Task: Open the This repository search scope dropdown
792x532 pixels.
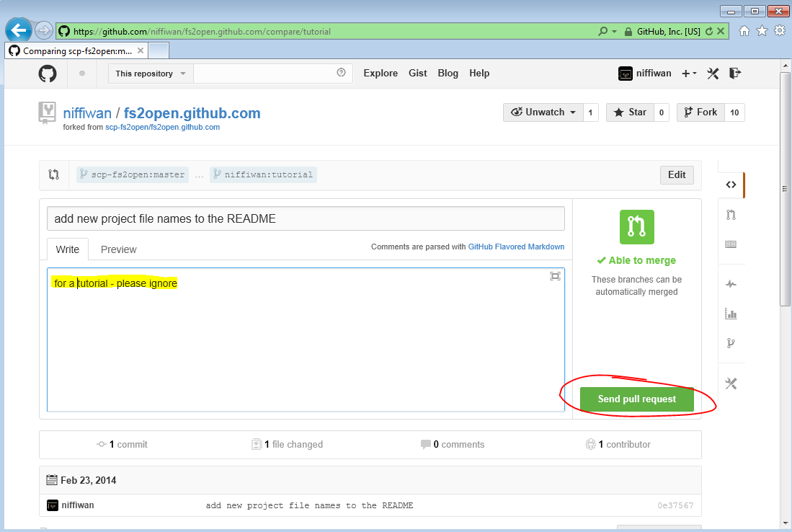Action: [151, 74]
